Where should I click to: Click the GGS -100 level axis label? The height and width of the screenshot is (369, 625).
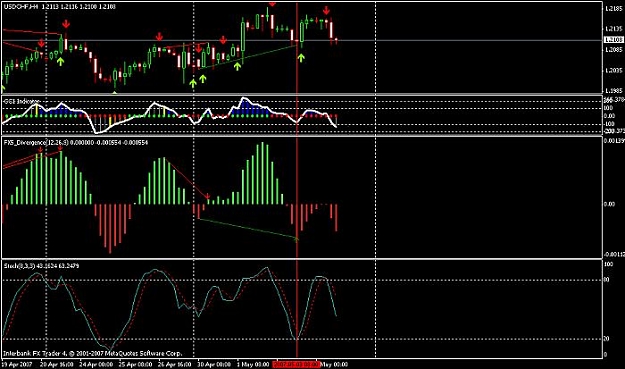pyautogui.click(x=609, y=124)
